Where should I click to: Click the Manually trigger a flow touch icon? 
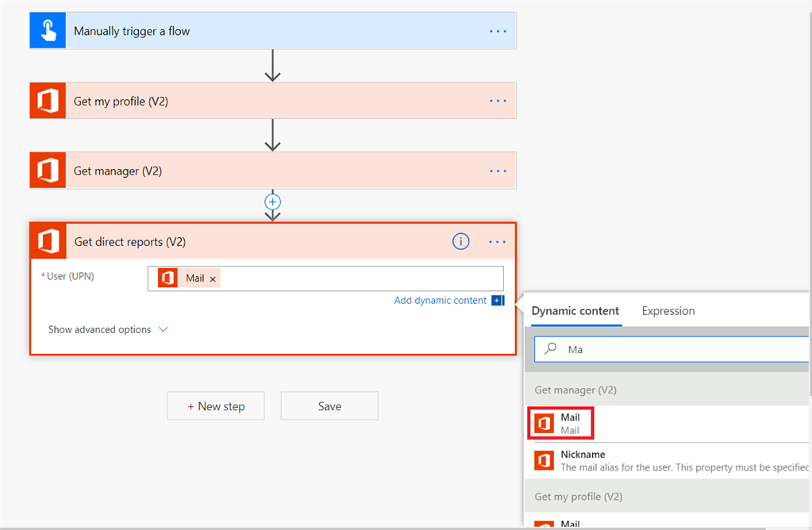coord(48,31)
